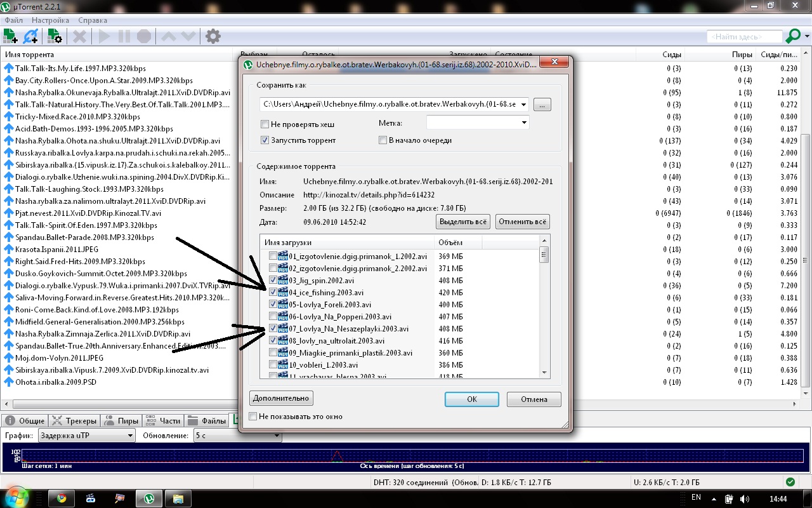Screen dimensions: 812x508
Task: Toggle the 'Запустить торрент' checkbox
Action: pos(265,140)
